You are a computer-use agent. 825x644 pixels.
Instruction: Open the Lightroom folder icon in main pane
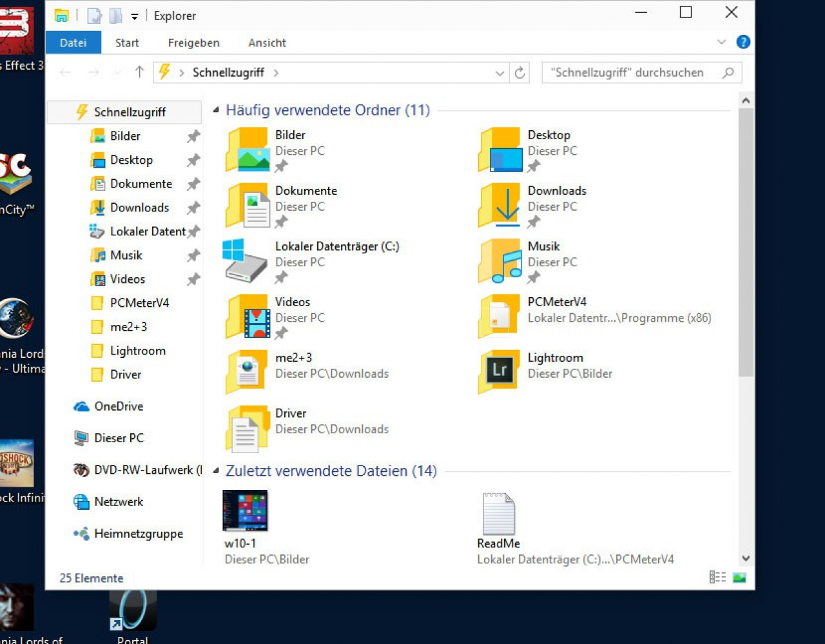pyautogui.click(x=500, y=372)
